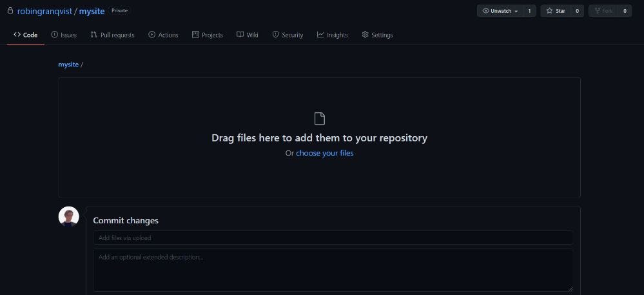Click the watchers count 1

[x=529, y=11]
